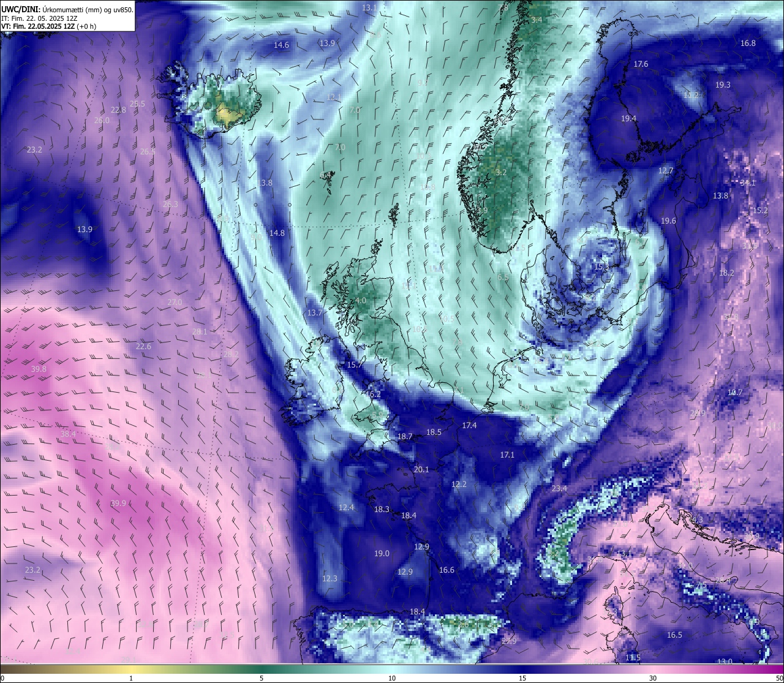784x683 pixels.
Task: Click the map value '11.5'
Action: point(633,658)
